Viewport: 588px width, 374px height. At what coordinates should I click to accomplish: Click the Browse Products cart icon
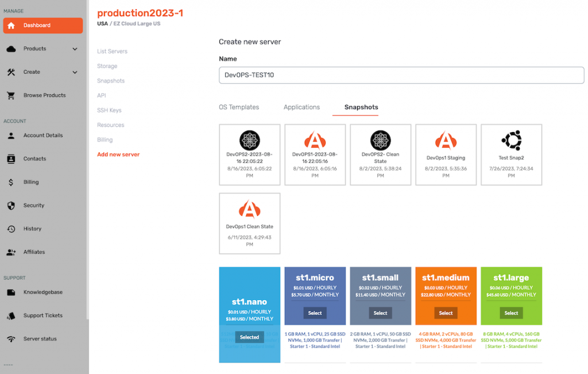11,95
